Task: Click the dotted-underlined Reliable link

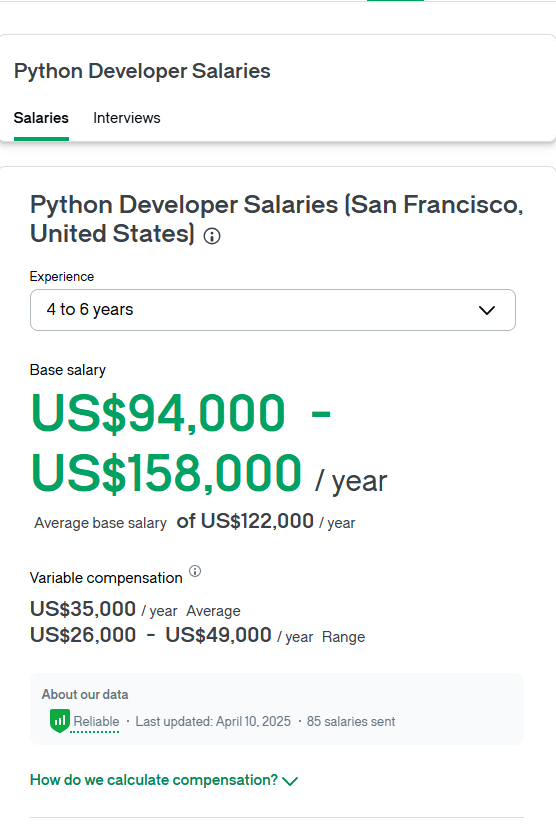Action: [x=96, y=721]
